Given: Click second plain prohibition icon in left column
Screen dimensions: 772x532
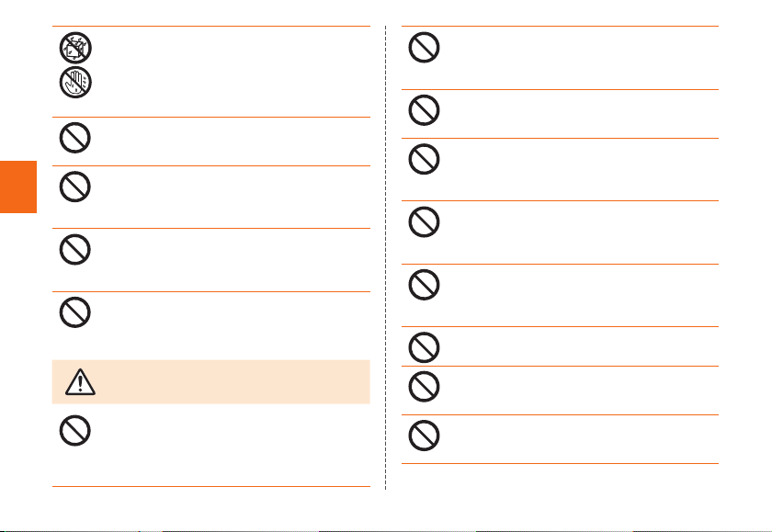Looking at the screenshot, I should [74, 187].
